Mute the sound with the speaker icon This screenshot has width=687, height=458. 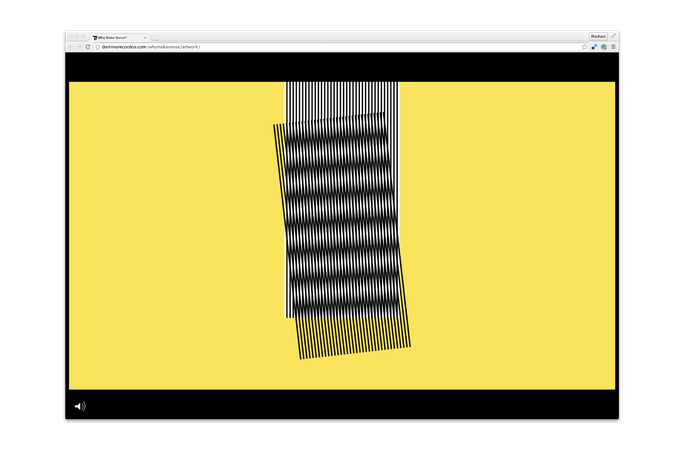(80, 406)
